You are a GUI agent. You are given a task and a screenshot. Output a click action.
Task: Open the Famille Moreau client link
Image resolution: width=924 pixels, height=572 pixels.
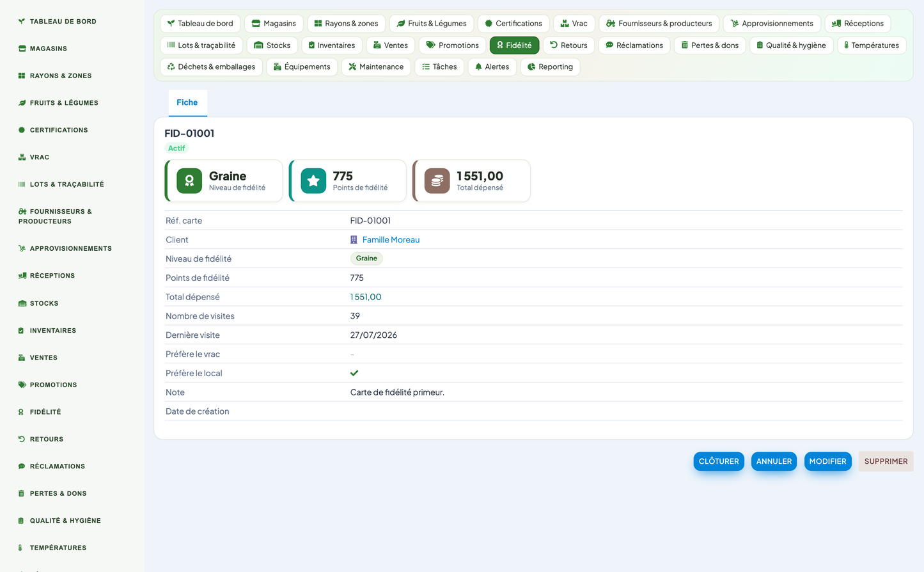[391, 240]
